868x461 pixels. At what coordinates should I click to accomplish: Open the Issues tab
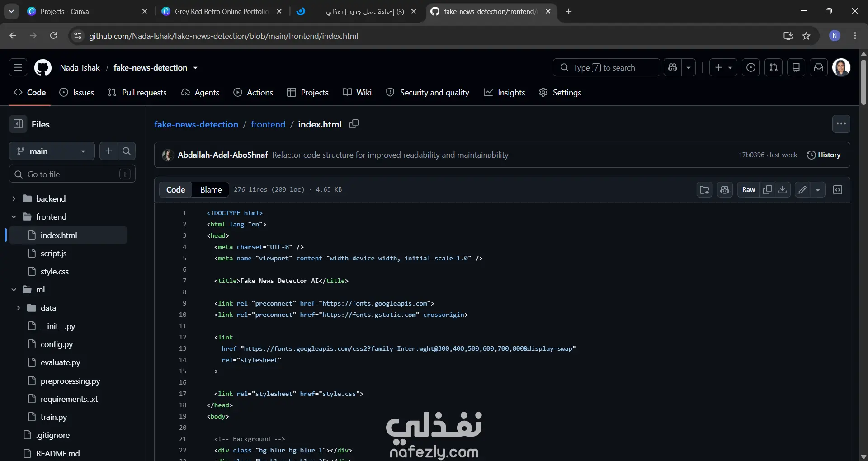coord(77,92)
